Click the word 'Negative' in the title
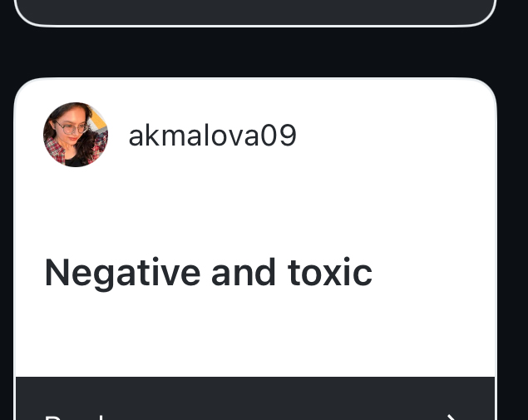Screen dimensions: 528x420 (122, 273)
